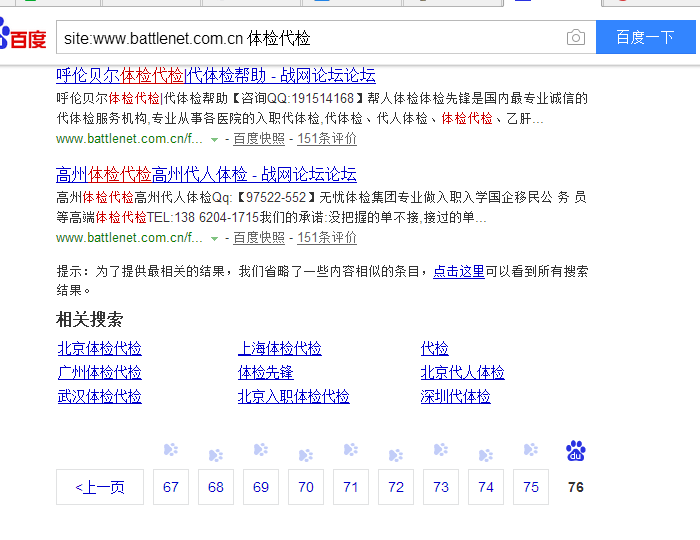Click the 百度一下 search button
Image resolution: width=700 pixels, height=540 pixels.
[646, 37]
